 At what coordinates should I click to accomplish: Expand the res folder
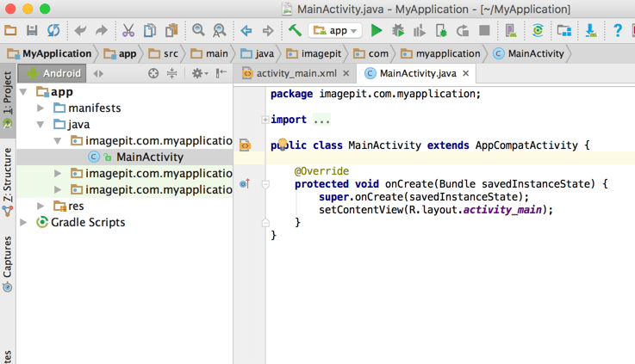[x=40, y=206]
